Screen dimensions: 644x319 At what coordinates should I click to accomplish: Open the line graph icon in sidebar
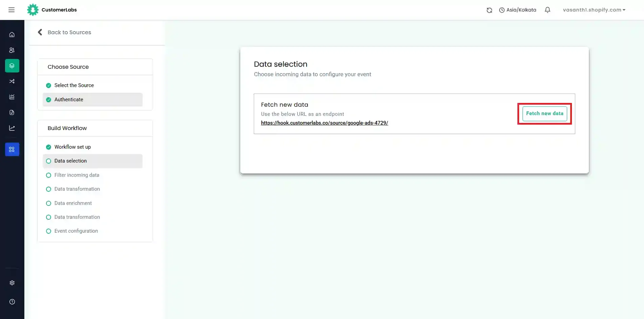click(x=12, y=128)
